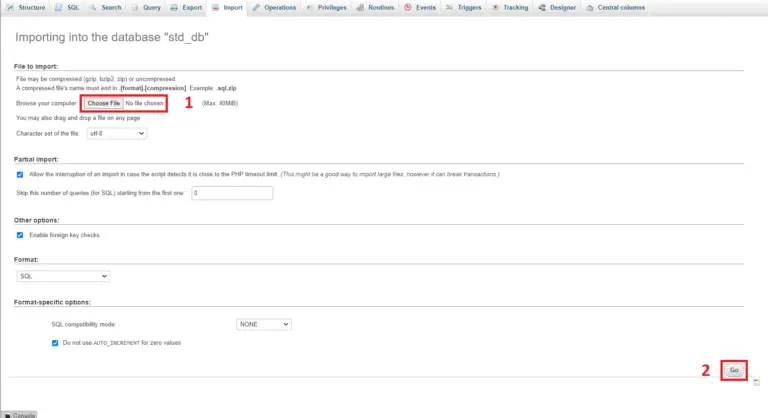Toggle allow interruption of import checkbox
The height and width of the screenshot is (418, 768).
click(x=20, y=174)
